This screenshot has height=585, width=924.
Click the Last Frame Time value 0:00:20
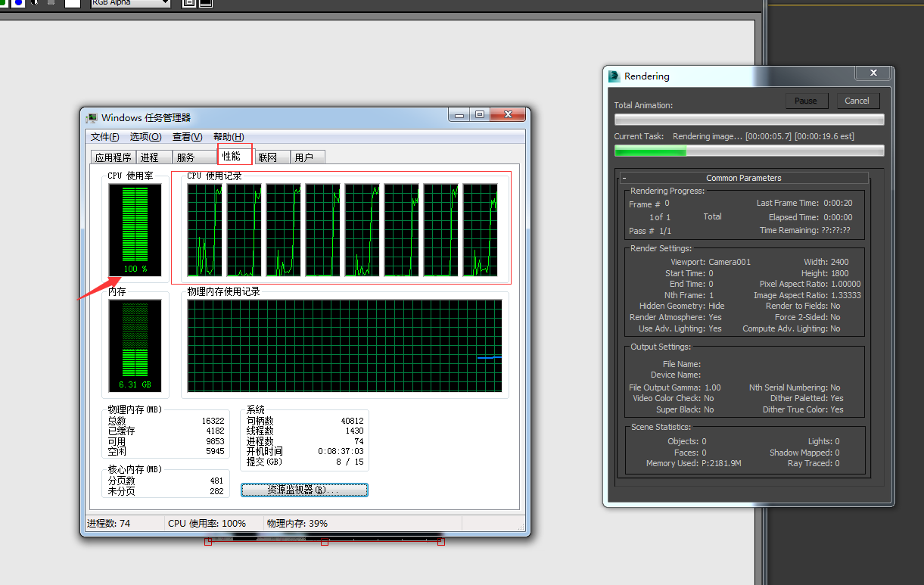[838, 203]
